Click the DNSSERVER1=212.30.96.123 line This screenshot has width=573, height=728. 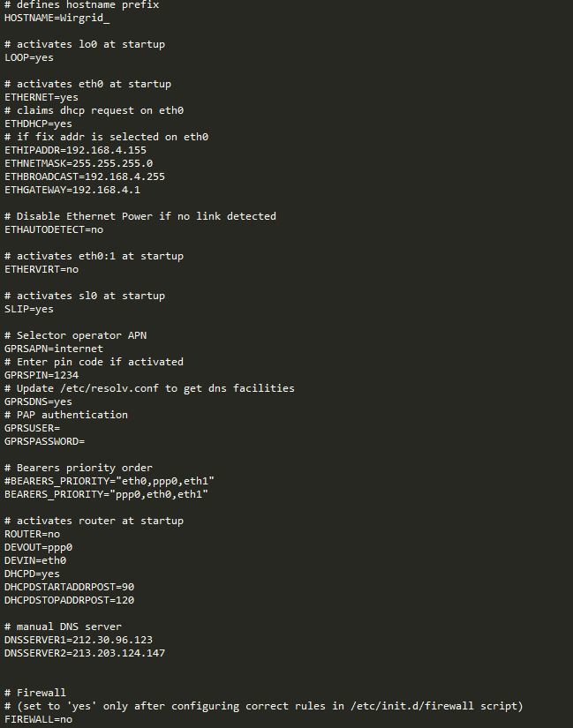click(x=79, y=640)
